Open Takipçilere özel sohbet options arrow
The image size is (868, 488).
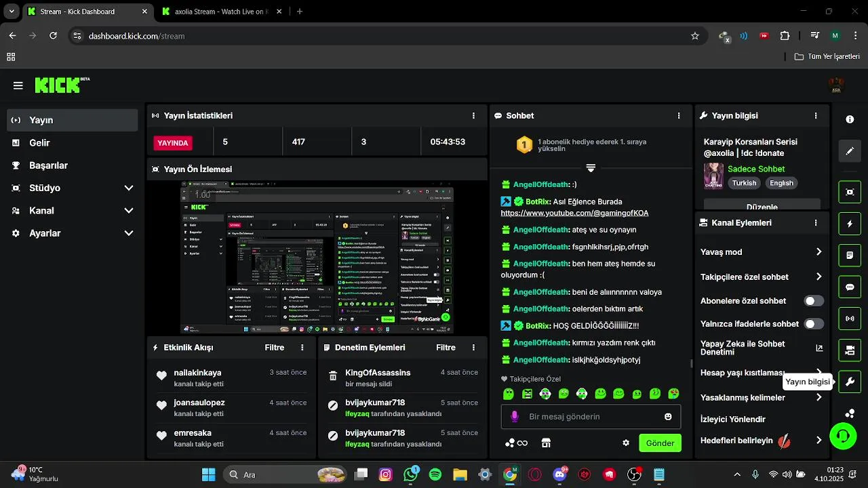tap(818, 277)
